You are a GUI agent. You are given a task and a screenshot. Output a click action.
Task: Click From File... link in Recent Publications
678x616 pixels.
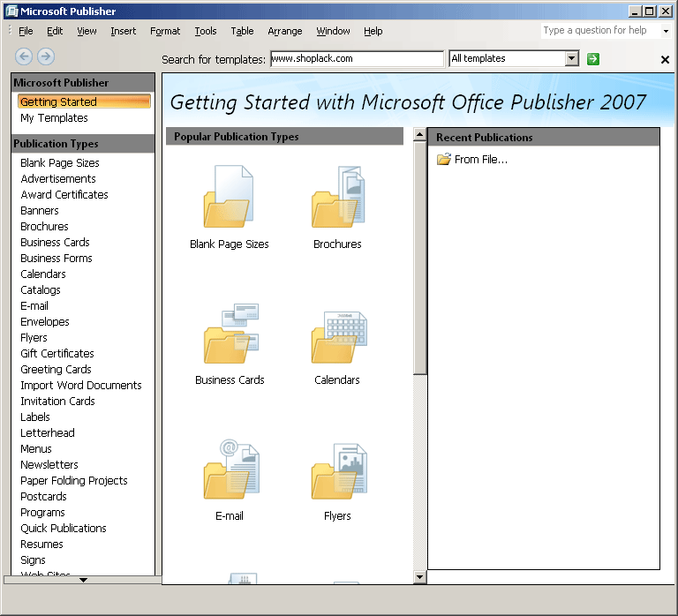point(481,160)
